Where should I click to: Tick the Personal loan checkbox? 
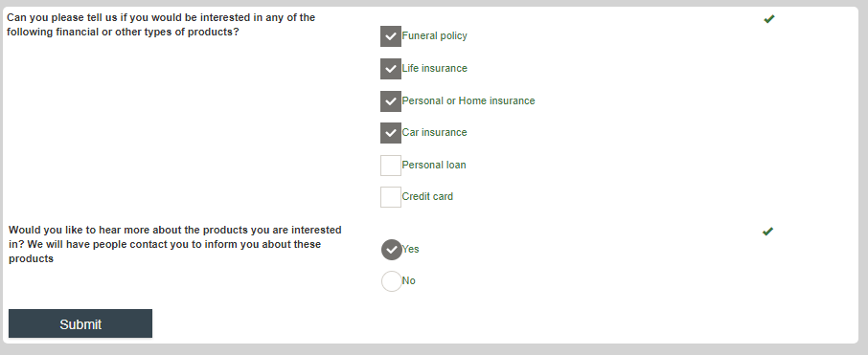pos(391,166)
